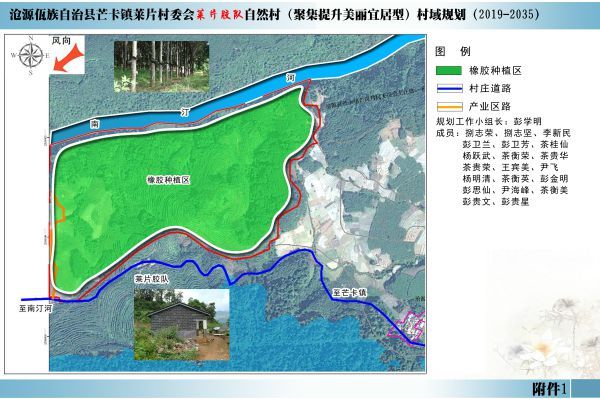
Task: Click the 图例 legend heading
Action: 453,51
